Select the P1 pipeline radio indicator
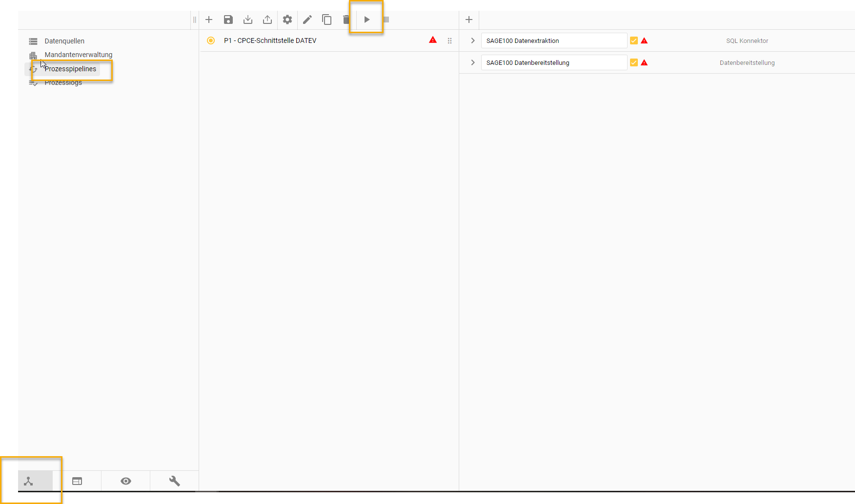 tap(211, 40)
